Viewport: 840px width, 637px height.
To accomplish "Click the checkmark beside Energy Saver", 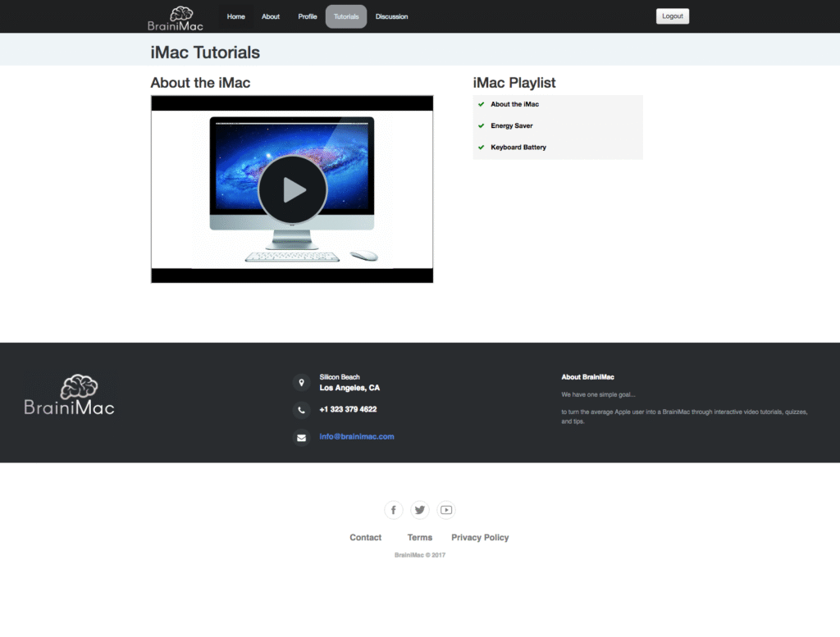I will point(482,125).
